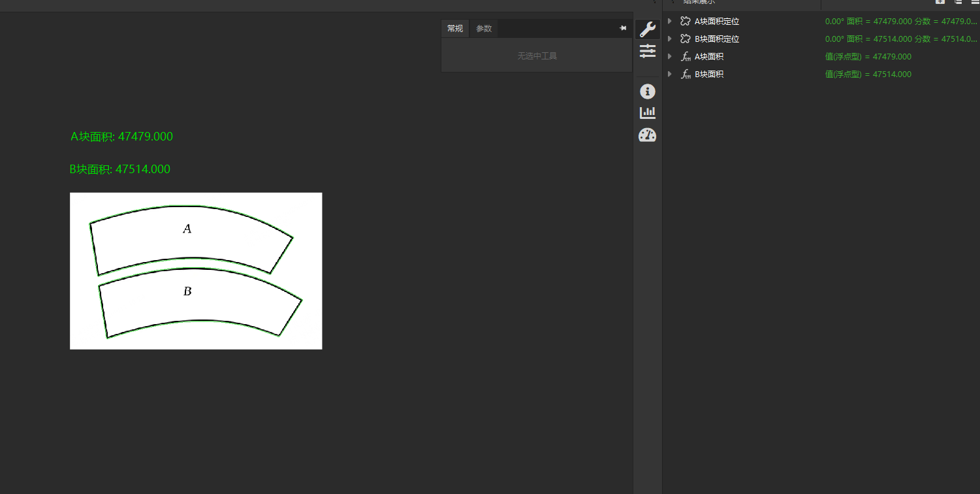Click shape B in the image
The image size is (980, 494).
[196, 302]
